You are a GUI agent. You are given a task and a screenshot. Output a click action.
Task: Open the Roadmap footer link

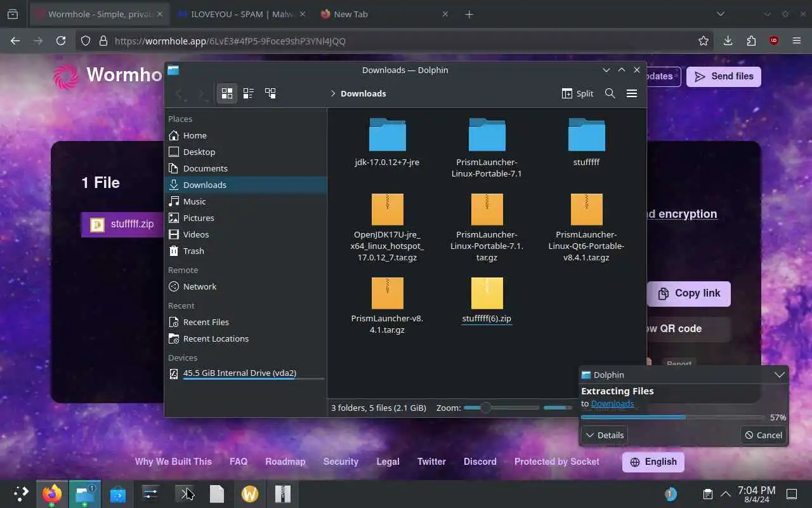click(285, 462)
